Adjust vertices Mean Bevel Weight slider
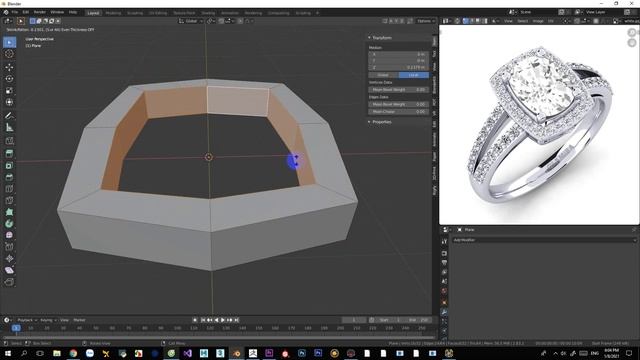This screenshot has width=640, height=360. coord(398,89)
